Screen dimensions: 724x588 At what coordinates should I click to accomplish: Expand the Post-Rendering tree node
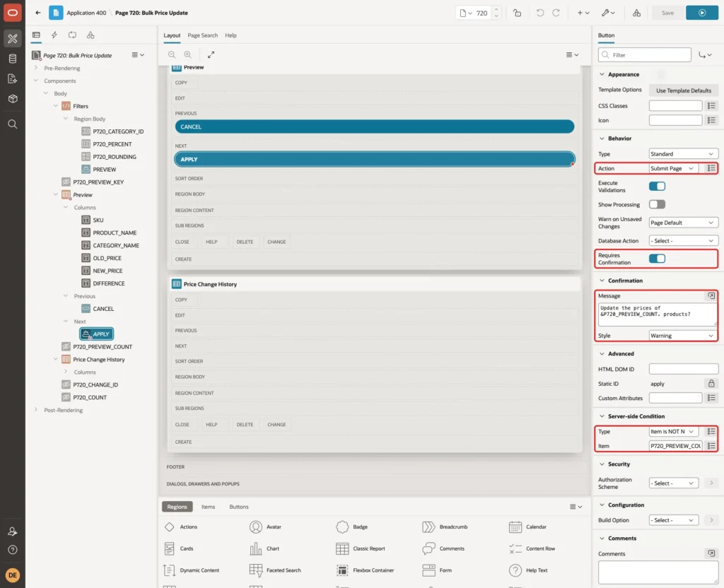coord(36,410)
